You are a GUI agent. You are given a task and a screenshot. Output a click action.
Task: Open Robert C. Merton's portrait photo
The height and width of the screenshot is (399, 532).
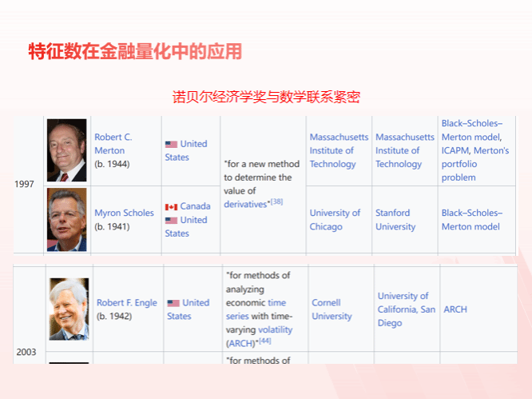[66, 150]
